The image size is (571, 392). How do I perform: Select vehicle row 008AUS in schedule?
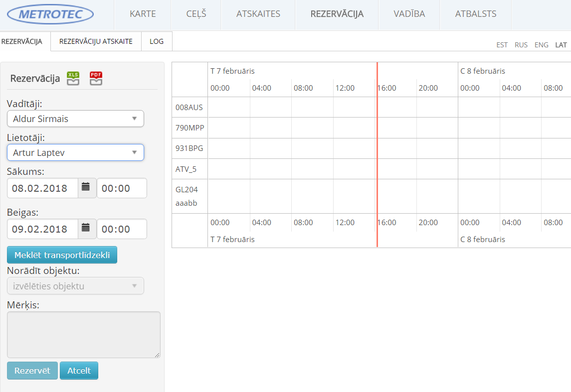click(189, 107)
